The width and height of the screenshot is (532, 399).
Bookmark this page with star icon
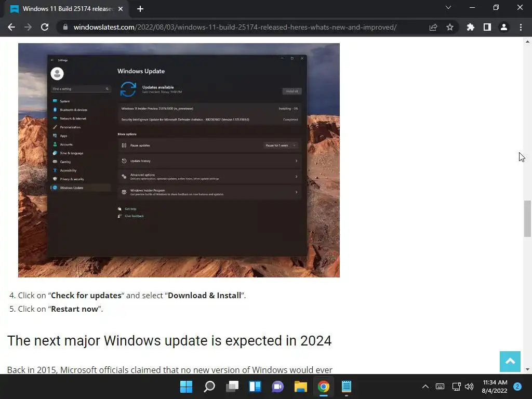(450, 27)
